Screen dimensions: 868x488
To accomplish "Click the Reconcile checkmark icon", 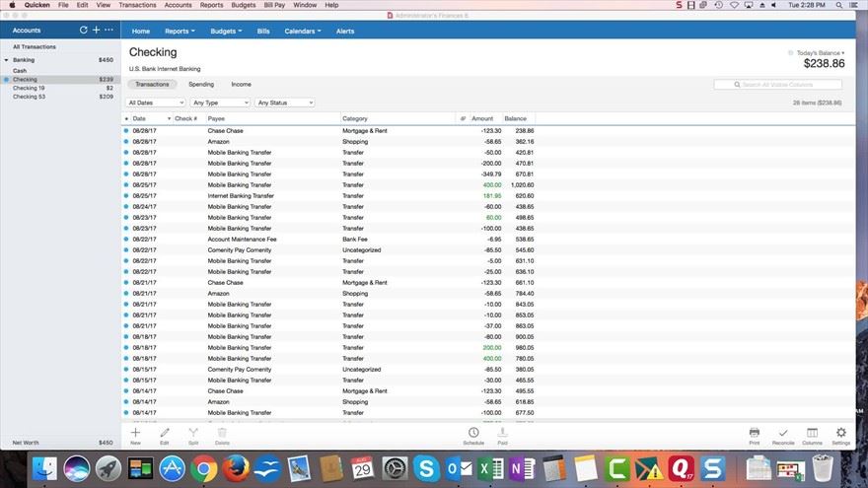I will pos(782,433).
